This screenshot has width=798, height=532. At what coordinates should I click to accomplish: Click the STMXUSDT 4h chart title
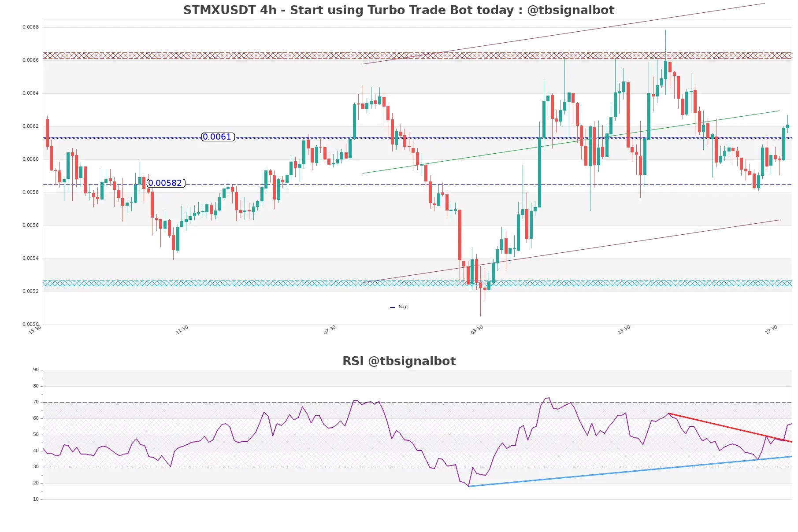[x=399, y=10]
